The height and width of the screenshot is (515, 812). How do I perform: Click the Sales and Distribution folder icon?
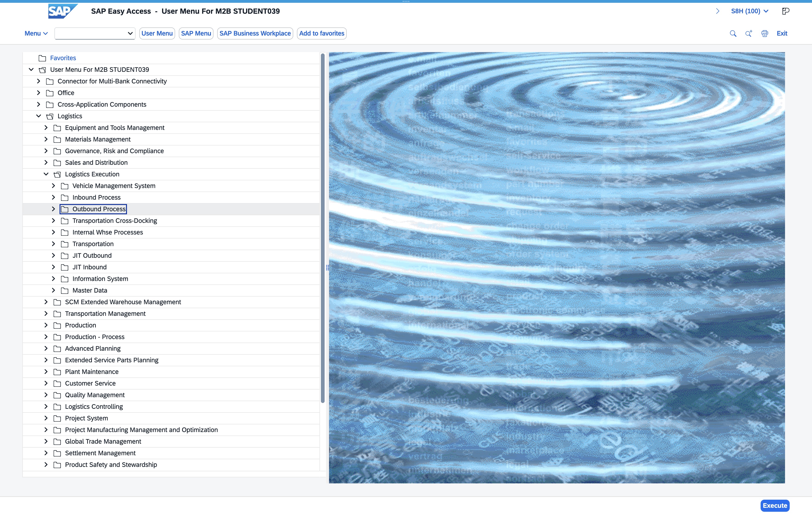pyautogui.click(x=57, y=163)
